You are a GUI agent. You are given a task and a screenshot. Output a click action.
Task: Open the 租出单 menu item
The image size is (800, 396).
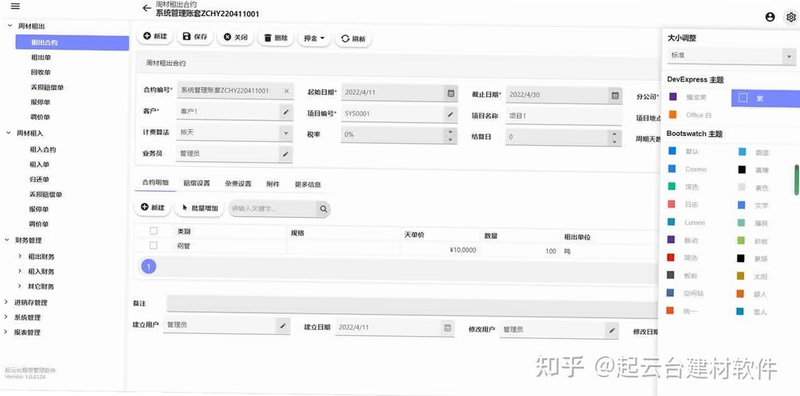[40, 58]
